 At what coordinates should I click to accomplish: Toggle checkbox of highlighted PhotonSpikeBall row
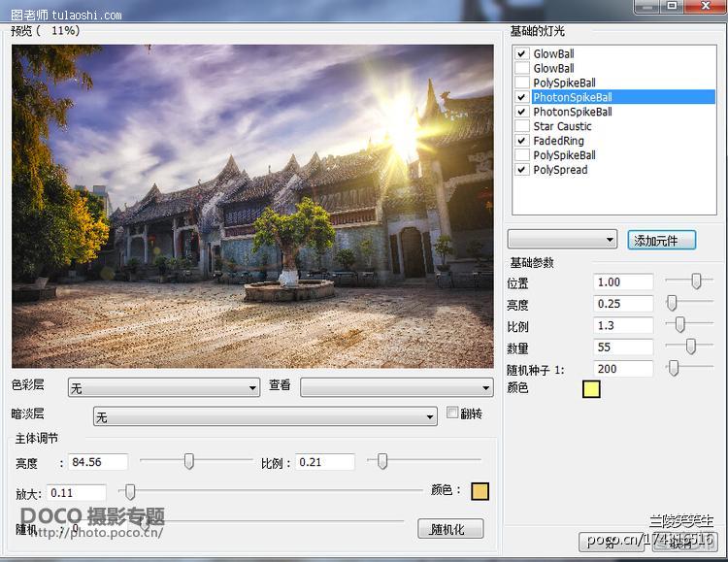click(522, 97)
